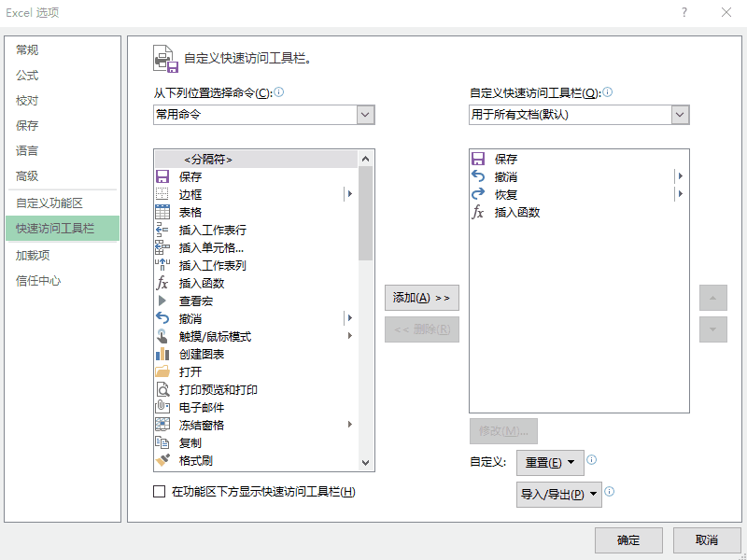Click info icon next to 从下列位置选择命令
747x560 pixels.
pos(279,91)
